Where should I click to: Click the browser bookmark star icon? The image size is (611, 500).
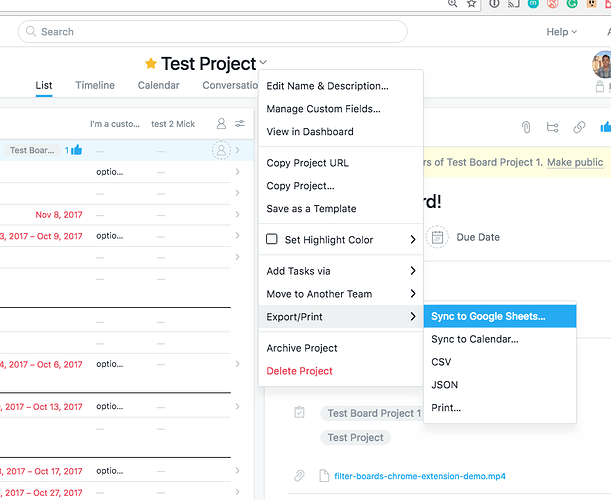[471, 4]
